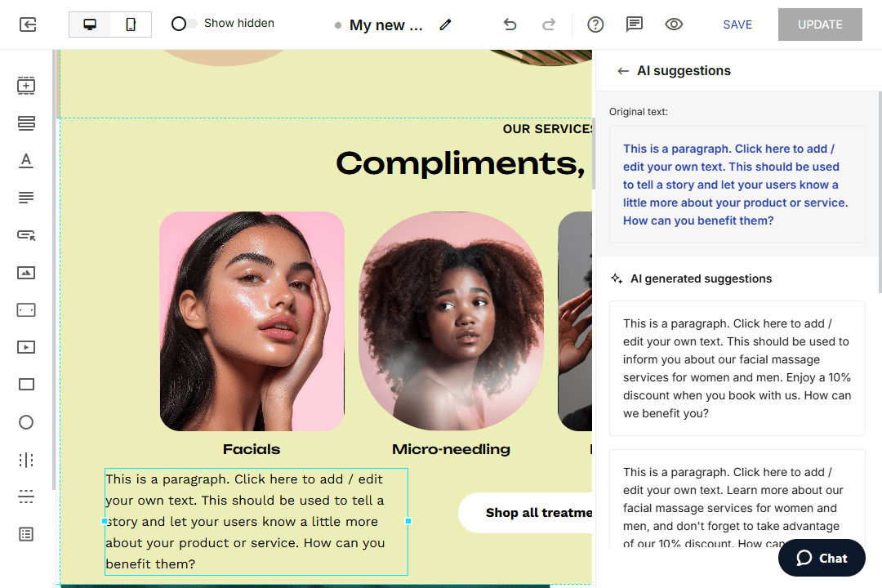Add a button element from sidebar
Image resolution: width=882 pixels, height=588 pixels.
26,235
